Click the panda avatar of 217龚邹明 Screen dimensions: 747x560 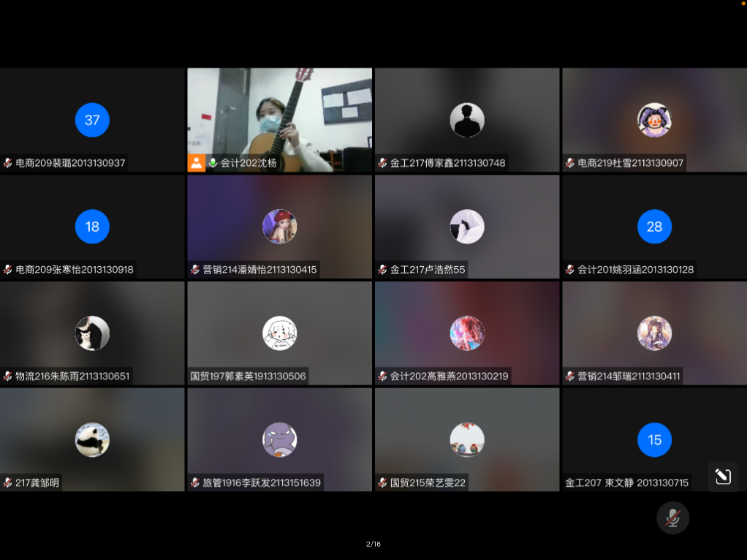92,439
